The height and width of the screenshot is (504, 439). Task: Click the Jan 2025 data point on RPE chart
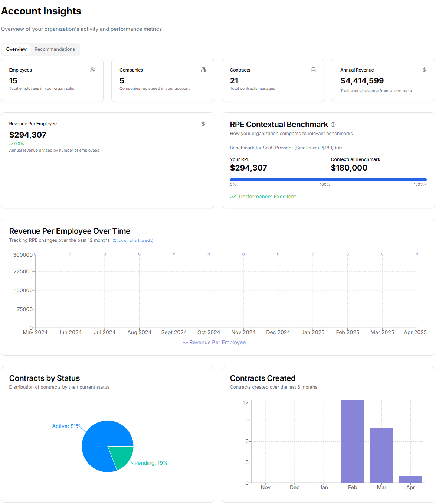tap(313, 254)
